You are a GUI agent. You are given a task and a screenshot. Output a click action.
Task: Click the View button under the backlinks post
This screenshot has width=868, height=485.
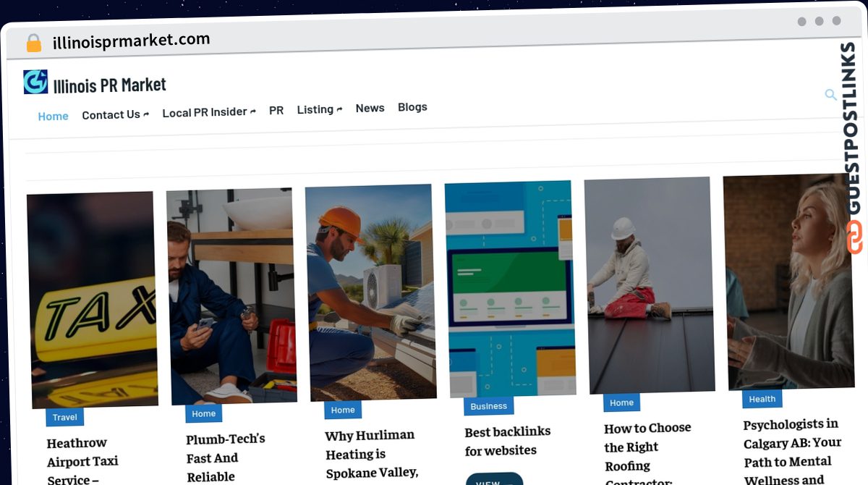pyautogui.click(x=494, y=480)
